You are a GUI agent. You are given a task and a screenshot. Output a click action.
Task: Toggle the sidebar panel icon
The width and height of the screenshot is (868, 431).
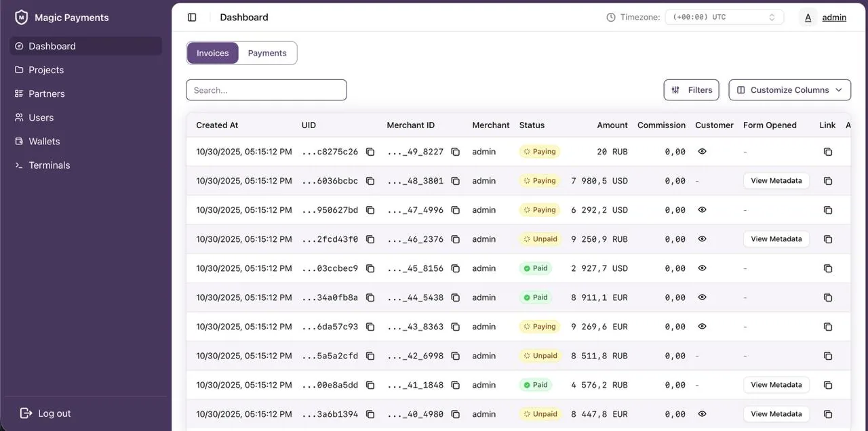pyautogui.click(x=192, y=18)
